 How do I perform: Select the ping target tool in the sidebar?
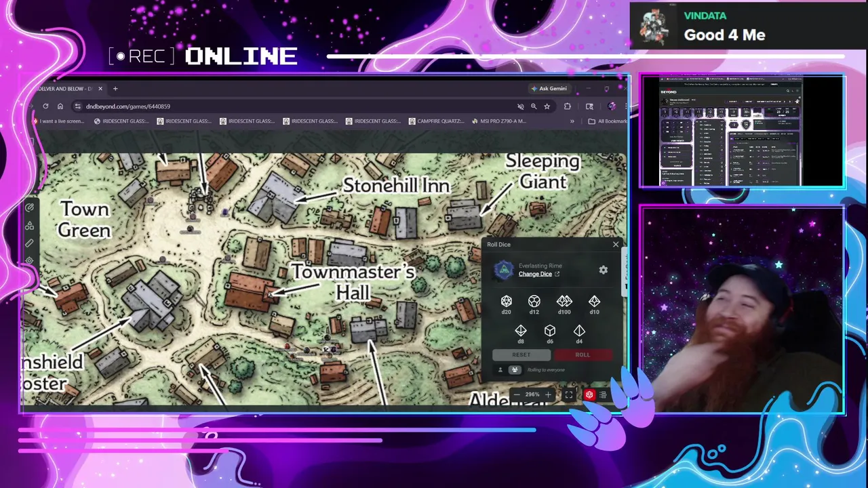[x=29, y=260]
